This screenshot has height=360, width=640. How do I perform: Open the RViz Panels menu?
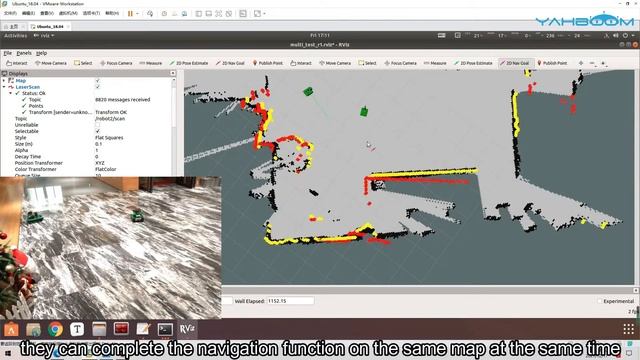24,53
